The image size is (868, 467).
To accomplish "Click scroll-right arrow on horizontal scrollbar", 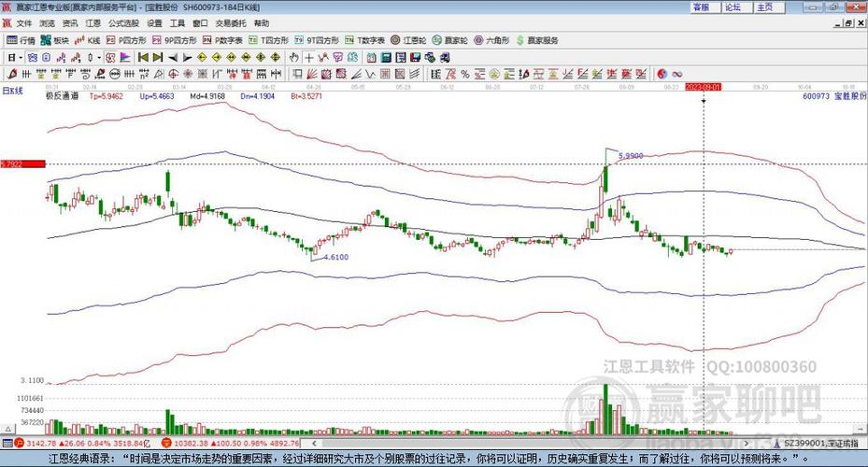I will 746,444.
